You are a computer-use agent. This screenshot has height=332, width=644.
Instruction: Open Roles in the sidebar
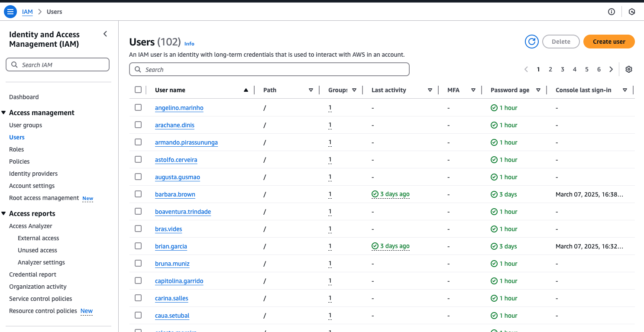16,149
